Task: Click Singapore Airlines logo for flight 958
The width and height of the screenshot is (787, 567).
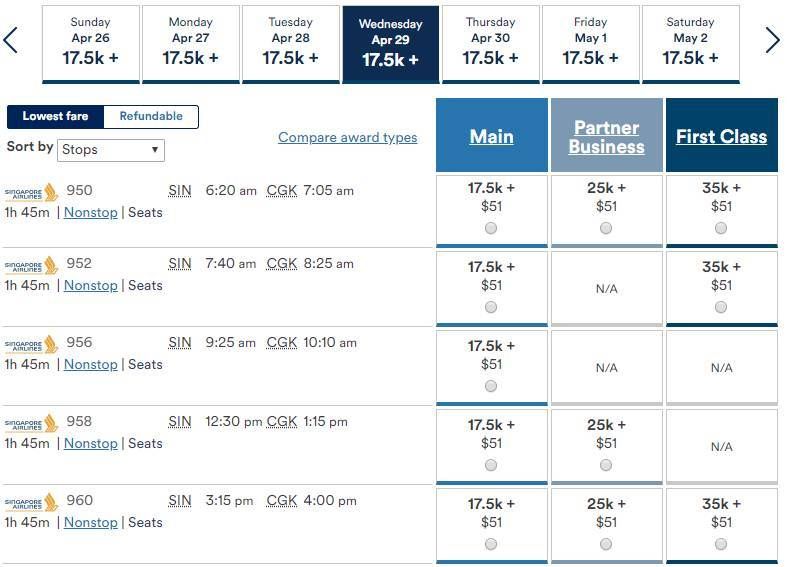Action: [x=31, y=423]
